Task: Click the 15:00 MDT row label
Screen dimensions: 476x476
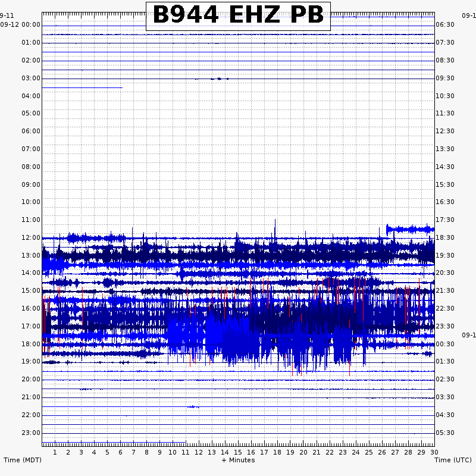Action: [31, 291]
